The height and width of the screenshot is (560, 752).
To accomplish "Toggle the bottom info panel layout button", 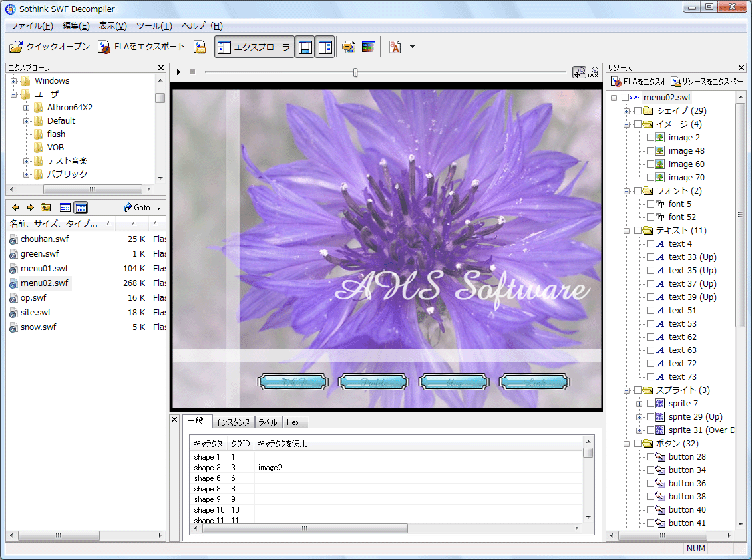I will tap(305, 47).
